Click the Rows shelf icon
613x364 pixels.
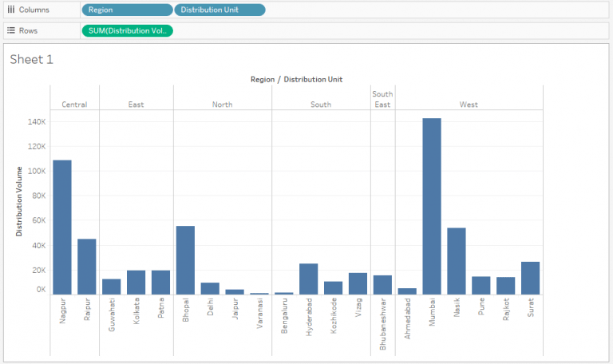tap(11, 30)
